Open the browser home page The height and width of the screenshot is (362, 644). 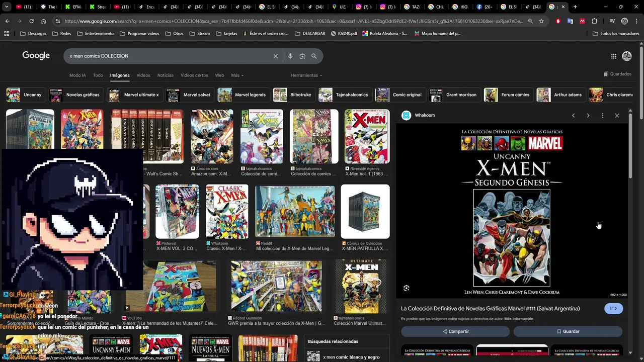44,21
